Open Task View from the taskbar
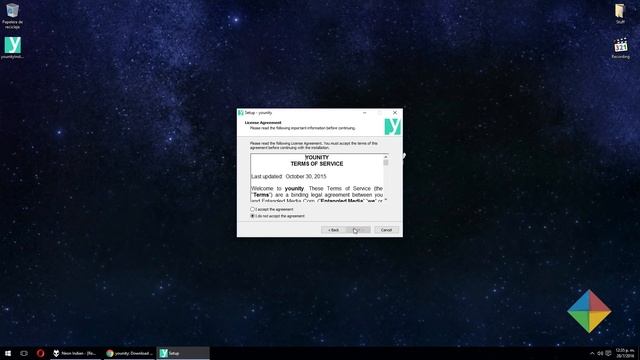Viewport: 640px width, 360px height. 24,353
